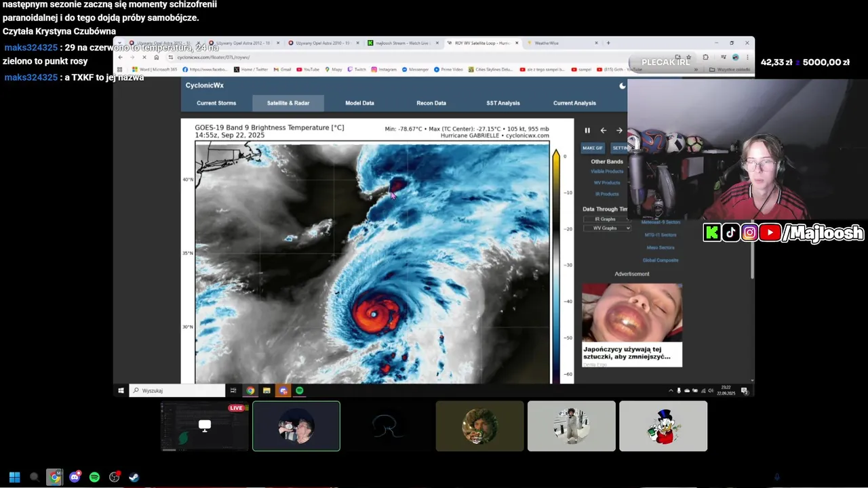Click the browser home icon
Viewport: 868px width, 488px height.
click(157, 58)
